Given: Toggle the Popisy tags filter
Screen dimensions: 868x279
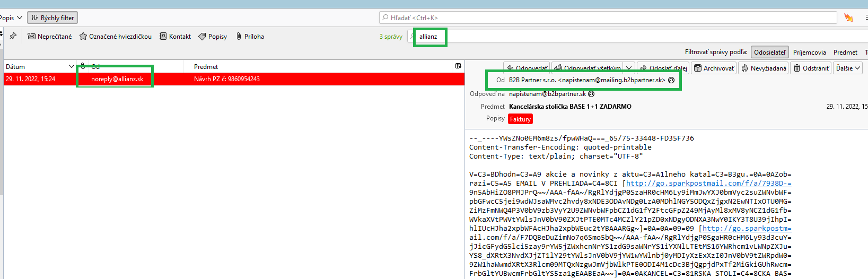Looking at the screenshot, I should pos(213,37).
